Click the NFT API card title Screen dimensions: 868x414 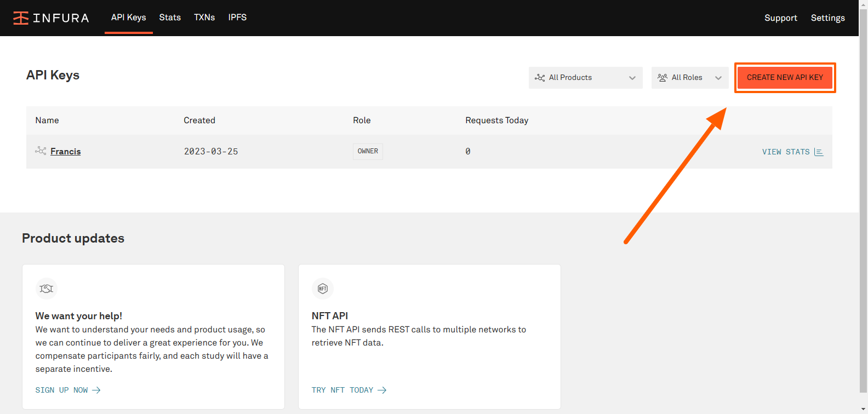(x=330, y=316)
